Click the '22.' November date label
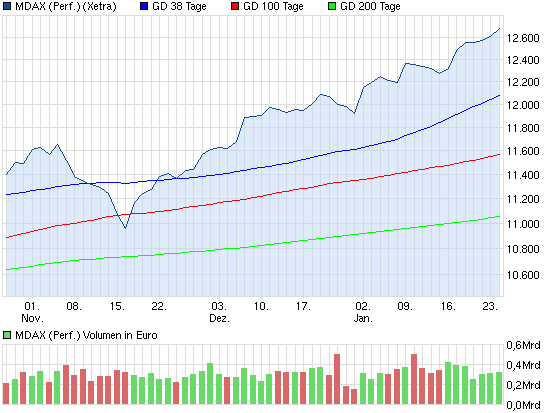This screenshot has width=545, height=413. click(x=159, y=306)
